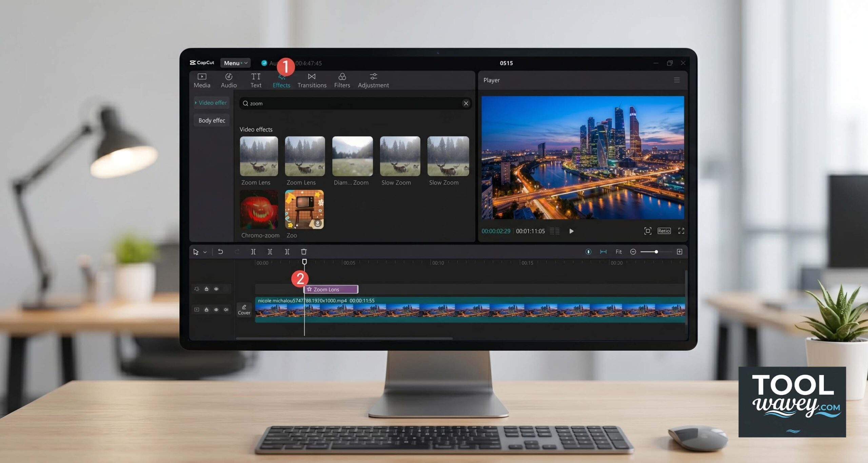
Task: Fit the timeline to the window
Action: coord(618,252)
